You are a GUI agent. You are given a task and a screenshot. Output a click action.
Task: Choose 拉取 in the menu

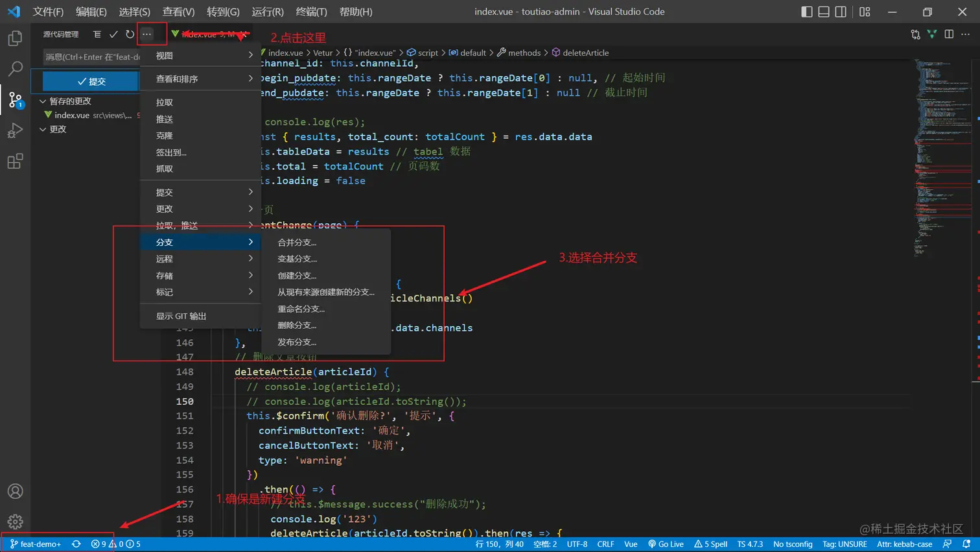[x=200, y=102]
